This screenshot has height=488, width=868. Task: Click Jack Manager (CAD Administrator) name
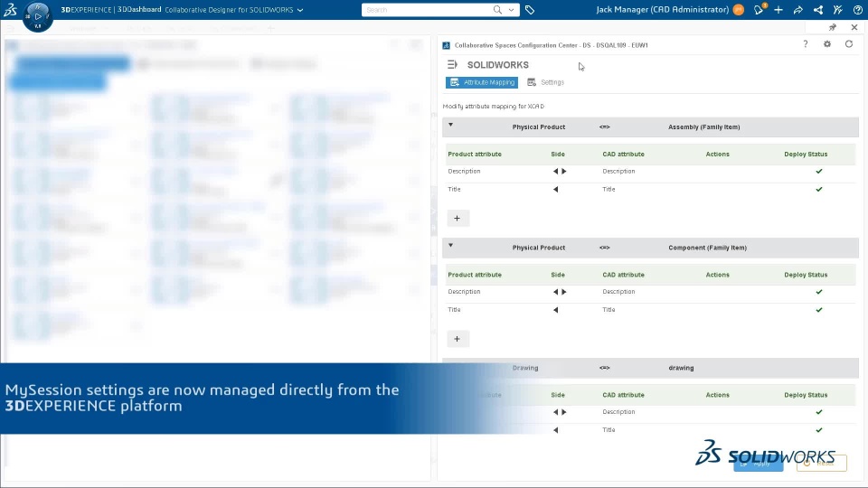662,9
